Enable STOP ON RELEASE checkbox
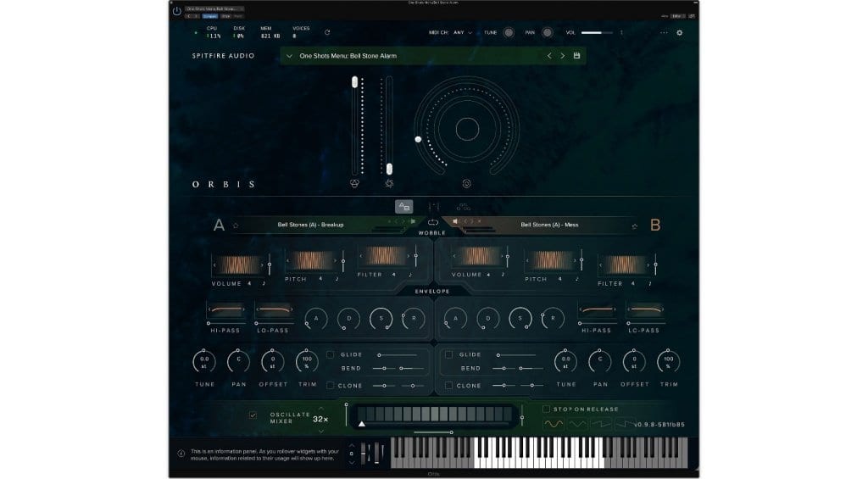This screenshot has height=479, width=868. coord(547,409)
